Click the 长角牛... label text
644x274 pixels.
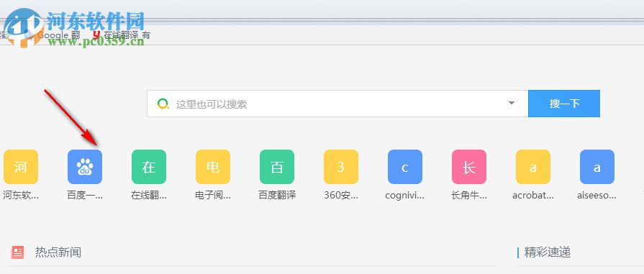click(x=469, y=196)
